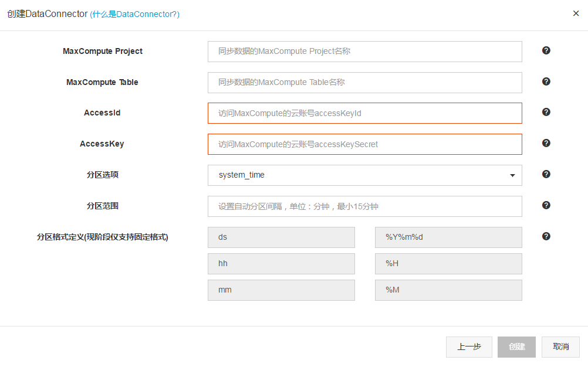Screen dimensions: 588x367
Task: Click the AccessKey label
Action: click(102, 144)
